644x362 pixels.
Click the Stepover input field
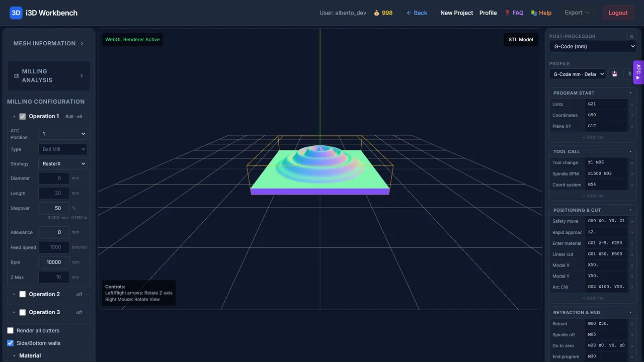coord(54,208)
